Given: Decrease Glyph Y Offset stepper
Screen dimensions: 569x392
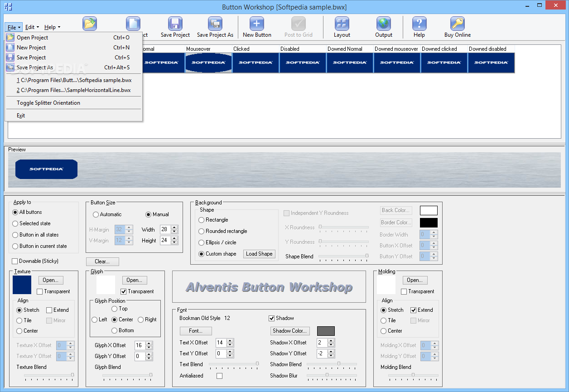Looking at the screenshot, I should [x=149, y=358].
